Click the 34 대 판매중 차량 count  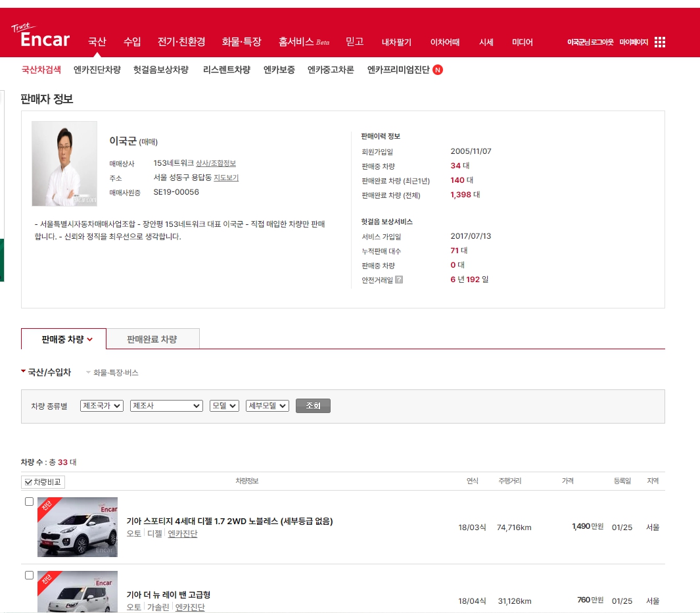click(460, 166)
